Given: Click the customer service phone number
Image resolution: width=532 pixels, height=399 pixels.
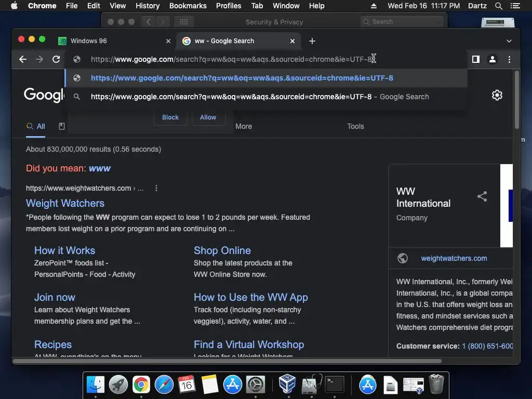Looking at the screenshot, I should pyautogui.click(x=487, y=347).
